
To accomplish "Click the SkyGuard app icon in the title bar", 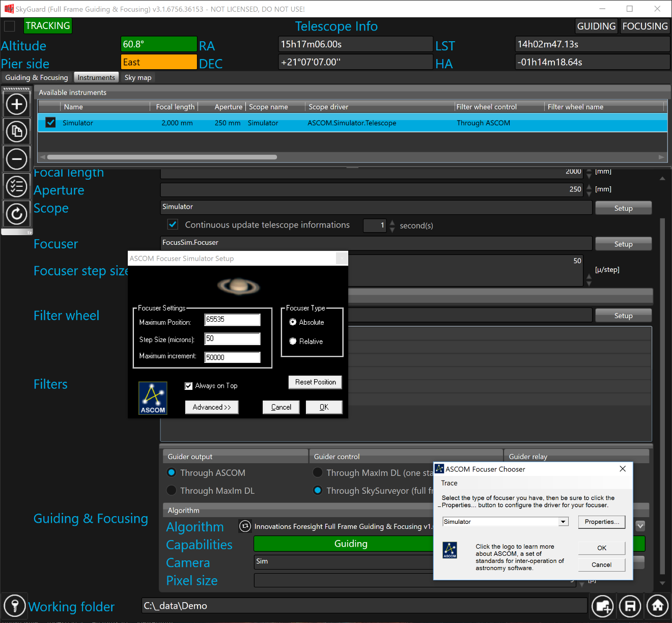I will (9, 9).
